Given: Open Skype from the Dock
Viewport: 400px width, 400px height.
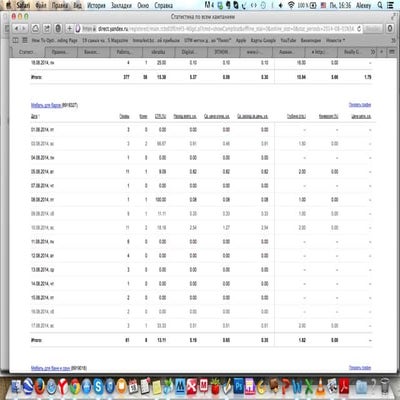Looking at the screenshot, I should click(98, 387).
